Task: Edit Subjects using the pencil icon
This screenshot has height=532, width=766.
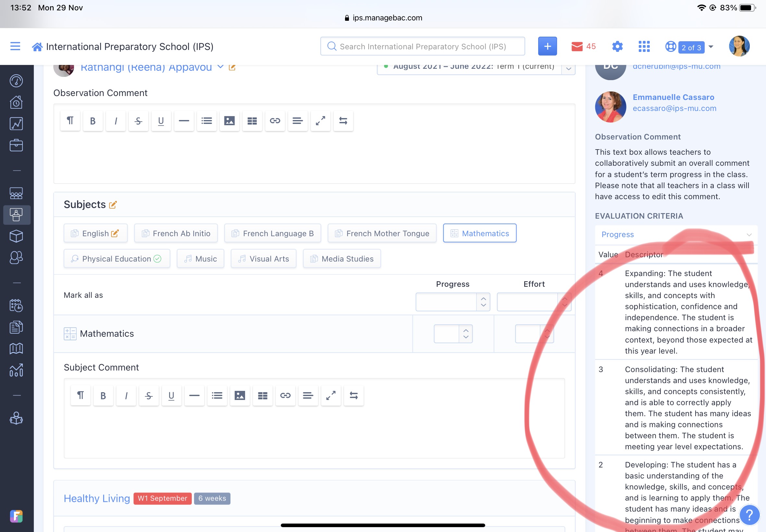Action: 113,205
